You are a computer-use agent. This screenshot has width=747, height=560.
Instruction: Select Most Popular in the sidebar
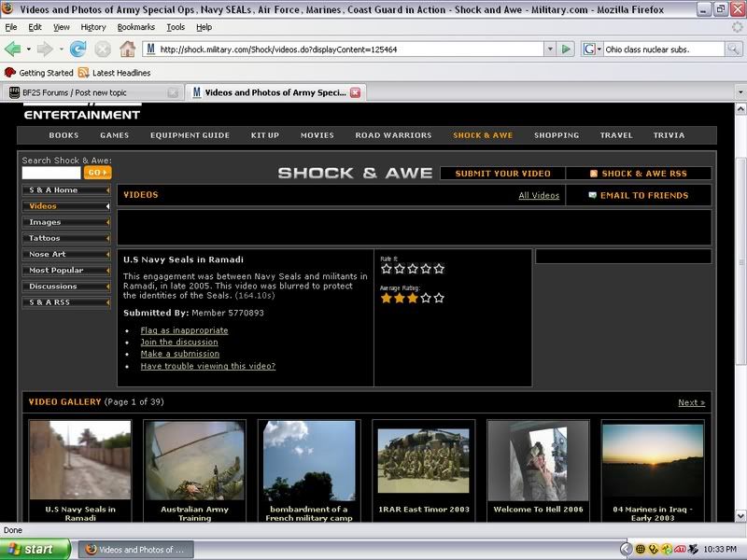click(66, 270)
